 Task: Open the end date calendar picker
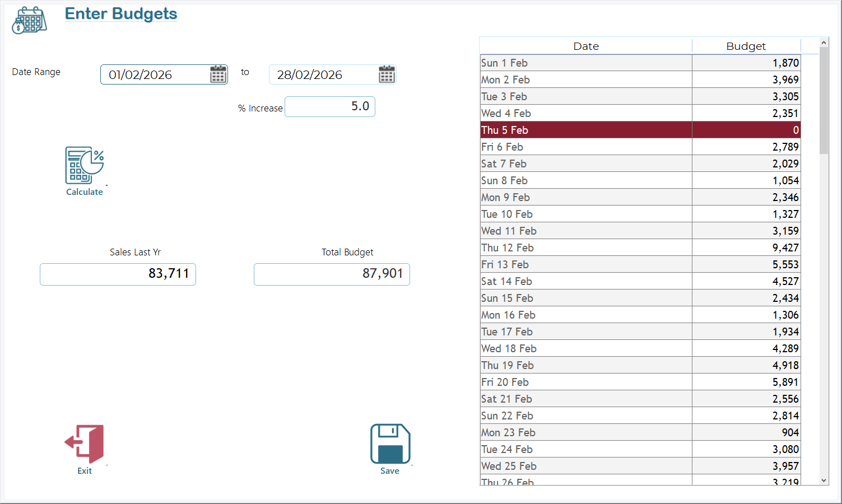point(387,74)
